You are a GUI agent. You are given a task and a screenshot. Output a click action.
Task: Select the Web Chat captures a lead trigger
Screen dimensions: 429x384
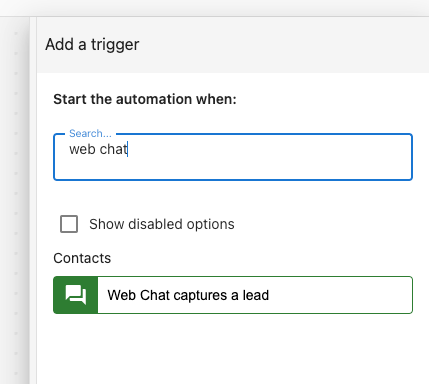[x=233, y=295]
